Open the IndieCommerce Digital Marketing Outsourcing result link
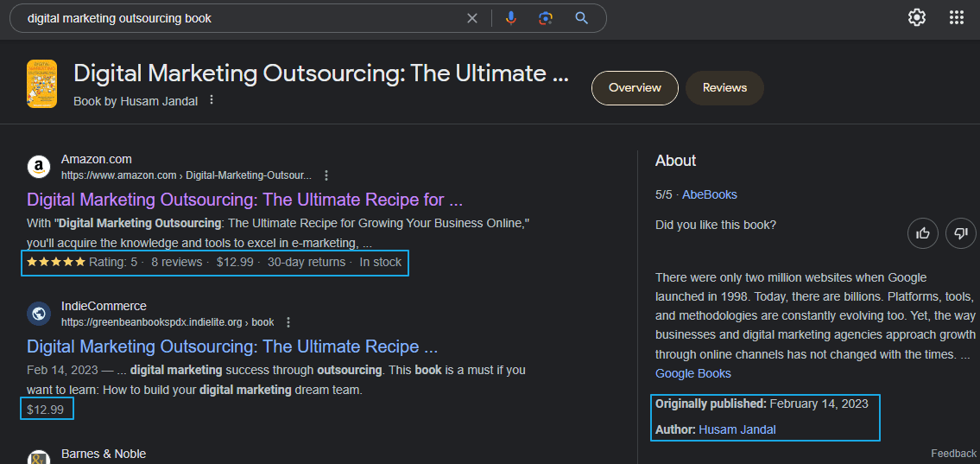Screen dimensions: 980x464 click(x=232, y=346)
